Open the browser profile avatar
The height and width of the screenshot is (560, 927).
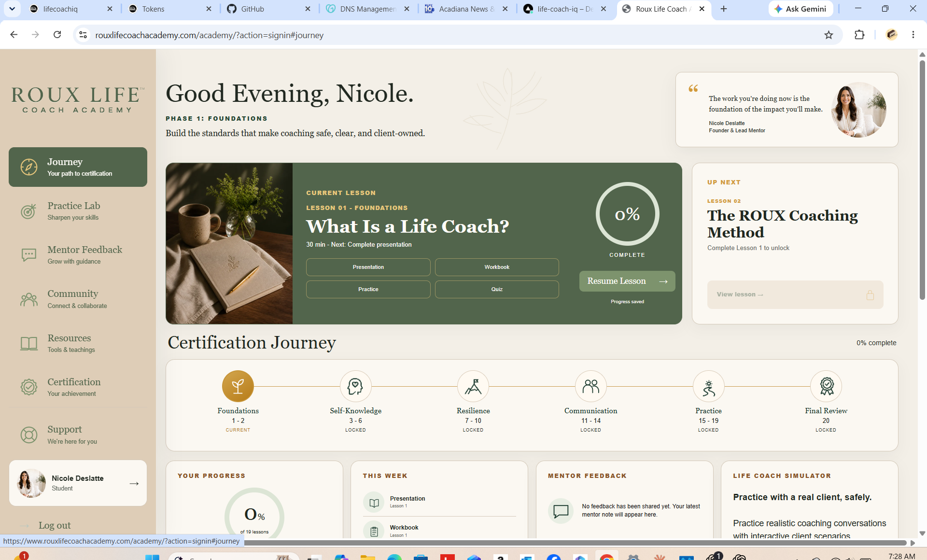[892, 35]
